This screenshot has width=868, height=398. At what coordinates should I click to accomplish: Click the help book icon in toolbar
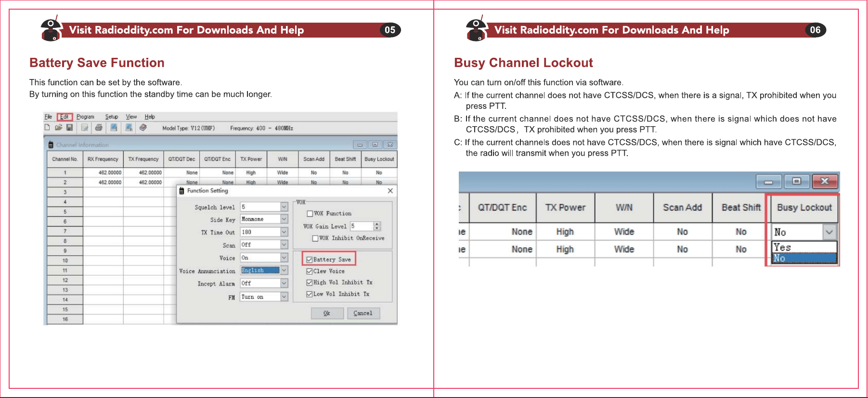143,128
